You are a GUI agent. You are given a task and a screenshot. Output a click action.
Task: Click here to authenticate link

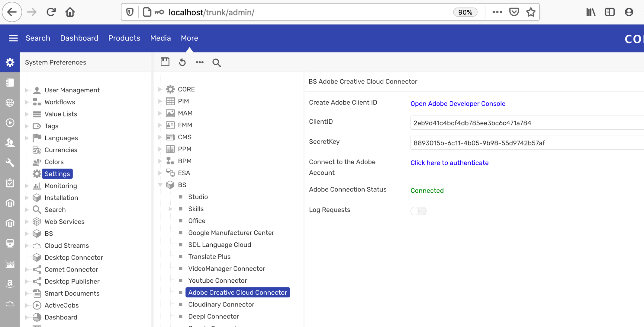pos(449,163)
